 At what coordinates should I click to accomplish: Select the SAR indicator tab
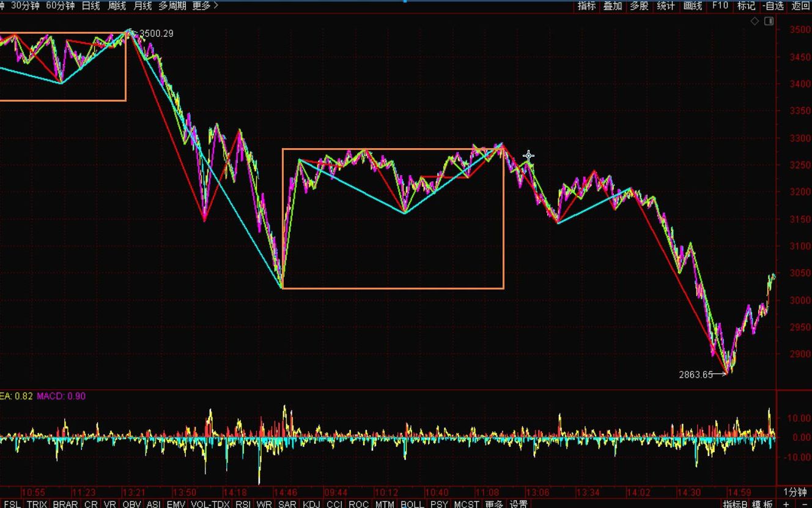287,504
